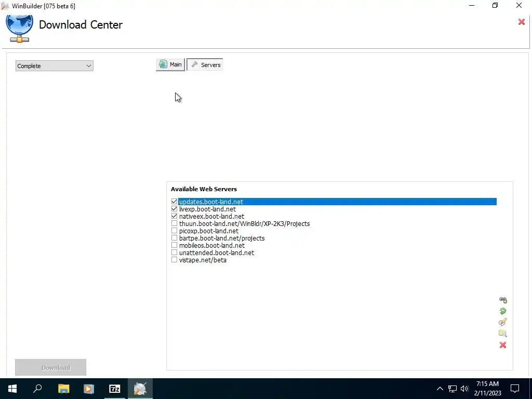This screenshot has height=399, width=532.
Task: Open File Explorer from the taskbar
Action: click(63, 389)
